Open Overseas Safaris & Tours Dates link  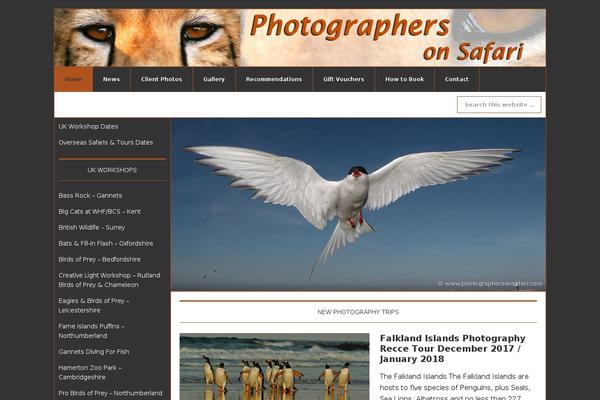click(106, 142)
